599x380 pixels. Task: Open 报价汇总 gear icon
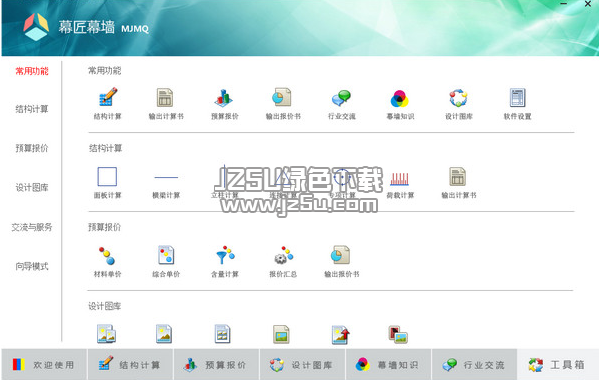tap(283, 255)
